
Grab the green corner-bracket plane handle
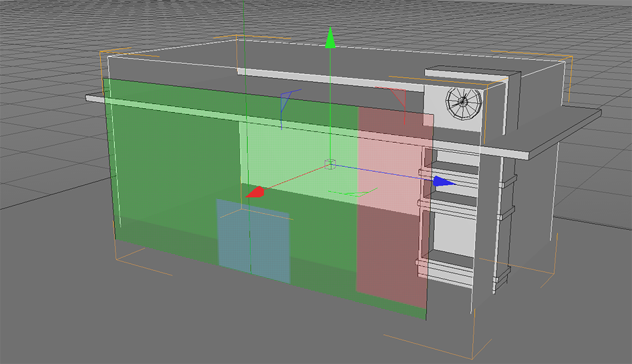click(x=352, y=192)
